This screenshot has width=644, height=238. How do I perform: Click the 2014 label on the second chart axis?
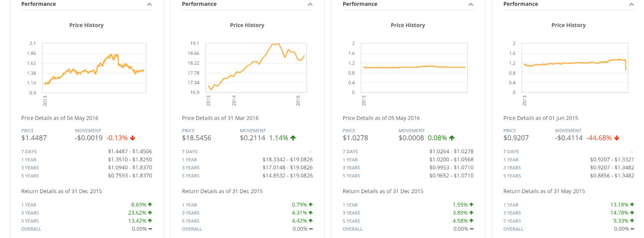tap(234, 100)
